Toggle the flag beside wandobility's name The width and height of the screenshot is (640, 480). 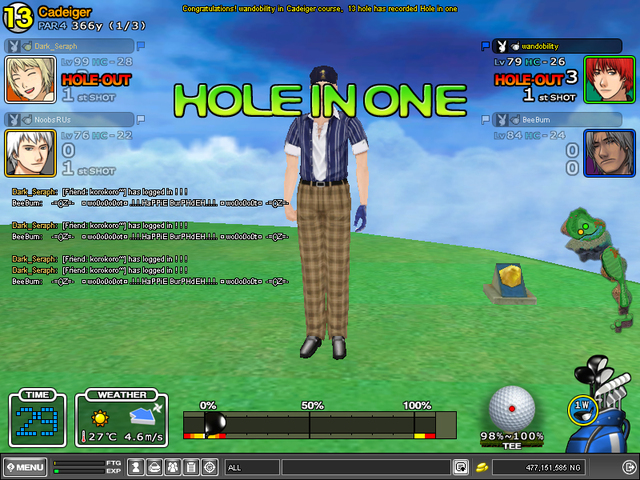[x=486, y=46]
